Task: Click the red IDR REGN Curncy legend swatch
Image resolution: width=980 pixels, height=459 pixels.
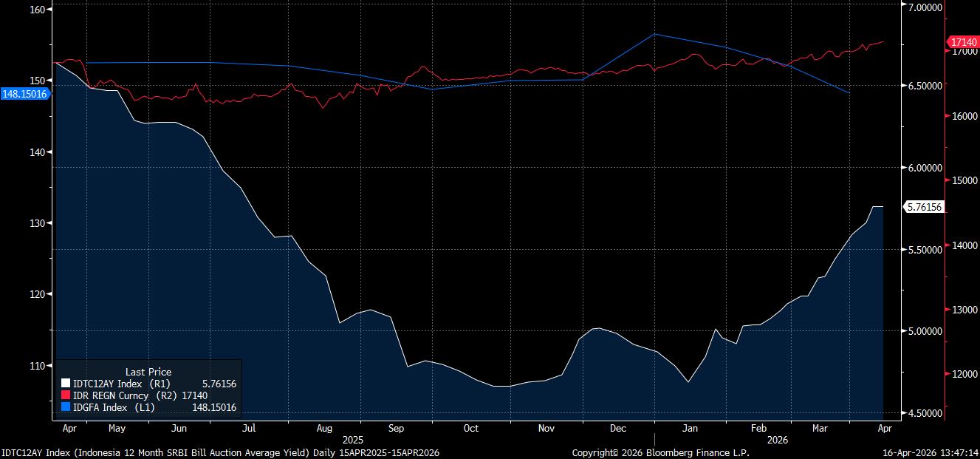Action: [65, 395]
